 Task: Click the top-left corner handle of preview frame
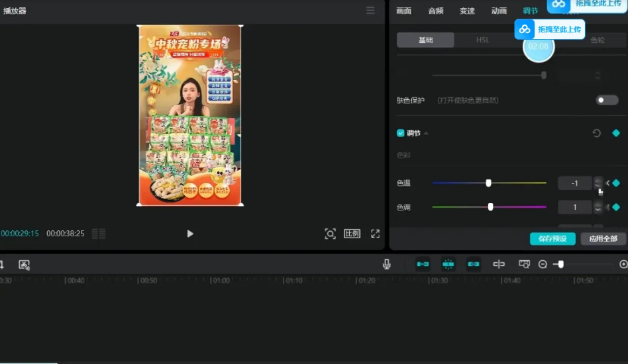[x=138, y=26]
